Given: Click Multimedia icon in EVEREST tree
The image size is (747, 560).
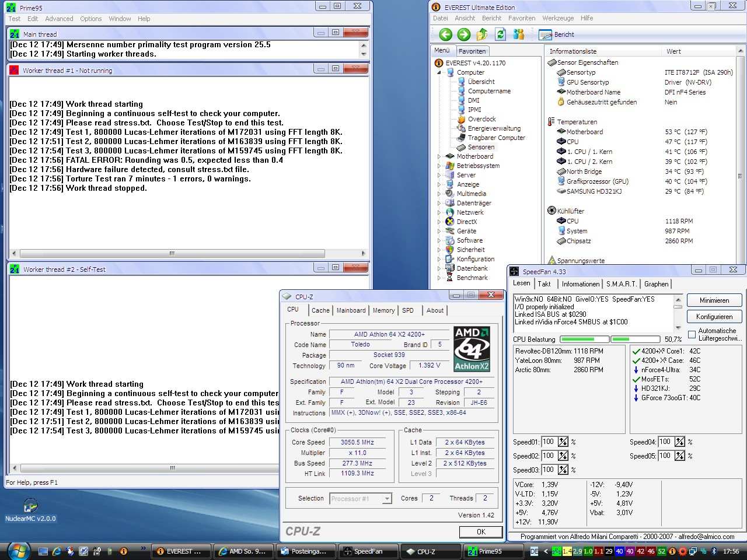Looking at the screenshot, I should 449,194.
